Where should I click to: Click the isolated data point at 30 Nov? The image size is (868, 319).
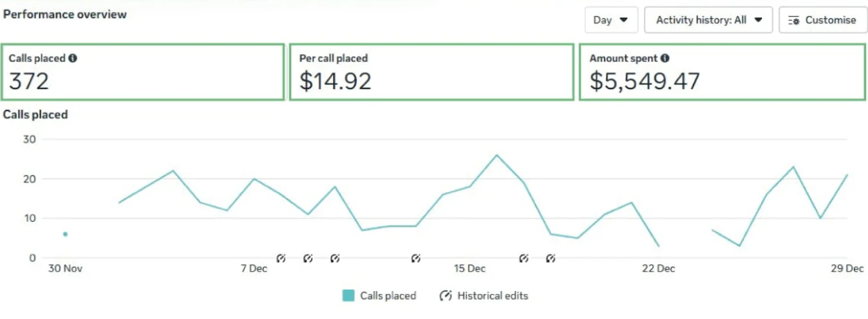coord(65,234)
